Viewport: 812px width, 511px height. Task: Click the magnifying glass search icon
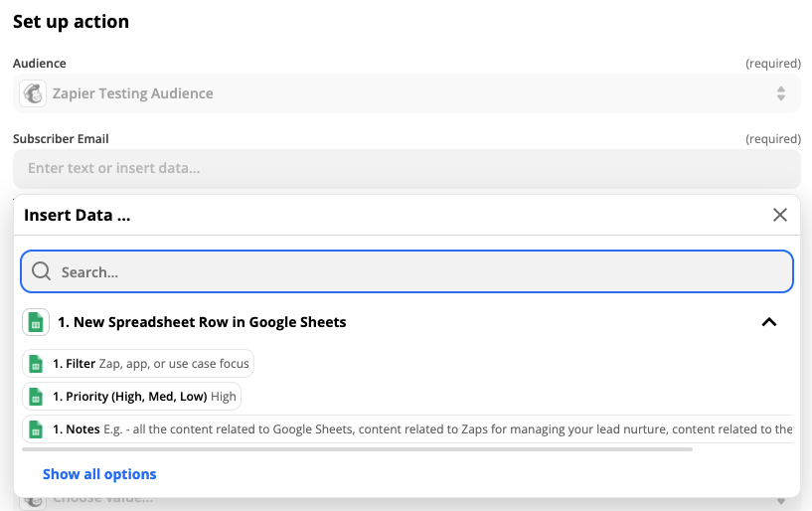41,271
